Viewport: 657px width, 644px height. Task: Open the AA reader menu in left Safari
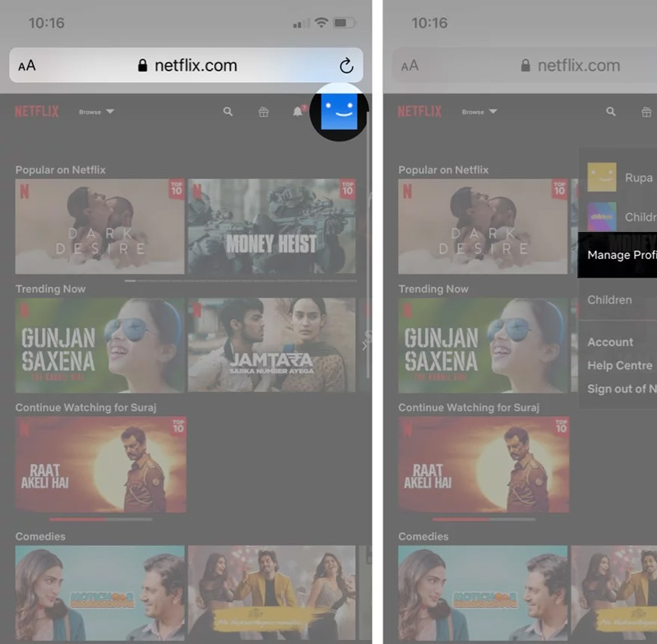pyautogui.click(x=27, y=66)
